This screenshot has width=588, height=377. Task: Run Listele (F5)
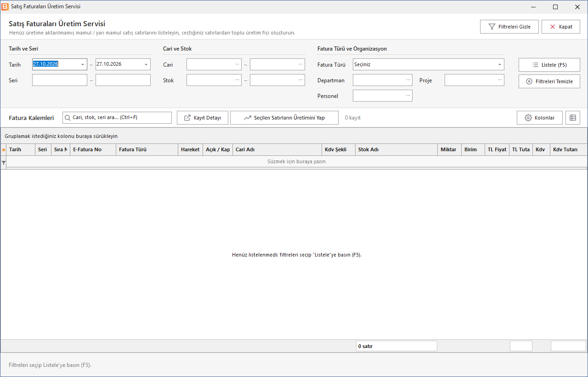coord(549,65)
